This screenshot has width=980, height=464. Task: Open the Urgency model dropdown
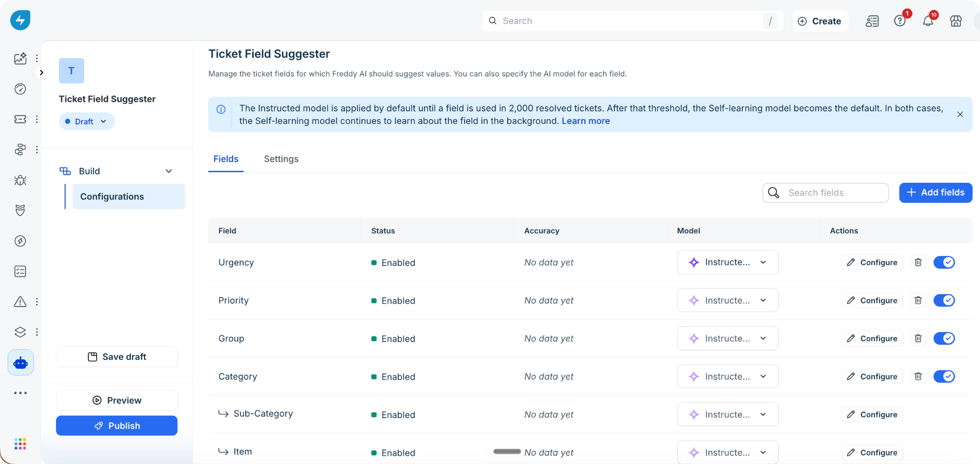tap(727, 262)
